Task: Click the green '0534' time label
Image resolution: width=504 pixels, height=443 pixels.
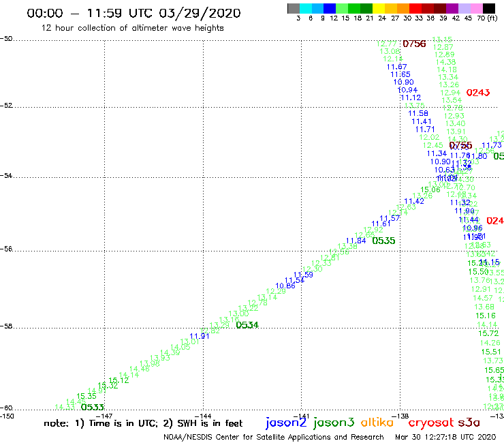Action: pos(247,325)
